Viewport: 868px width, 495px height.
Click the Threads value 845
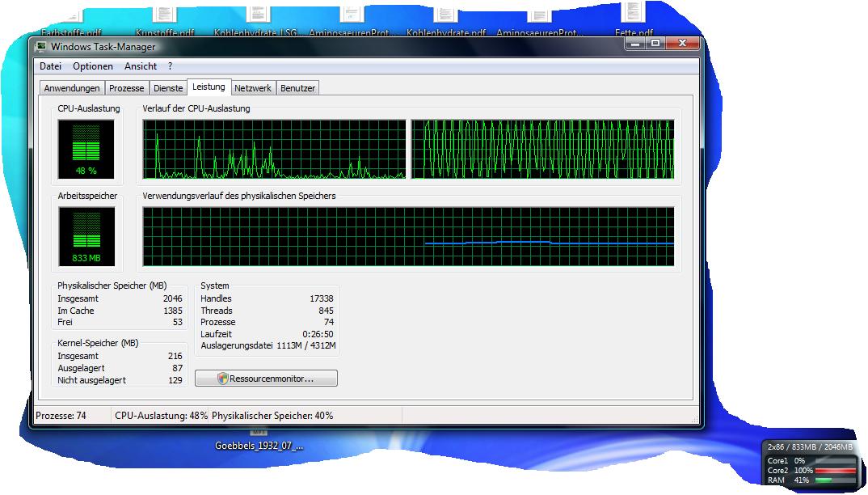click(326, 311)
